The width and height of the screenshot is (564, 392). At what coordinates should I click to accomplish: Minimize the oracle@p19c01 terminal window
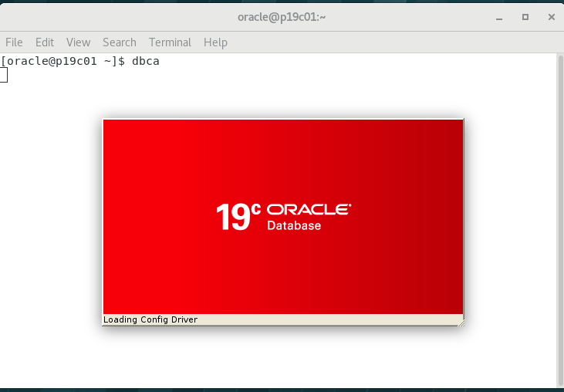(x=499, y=17)
